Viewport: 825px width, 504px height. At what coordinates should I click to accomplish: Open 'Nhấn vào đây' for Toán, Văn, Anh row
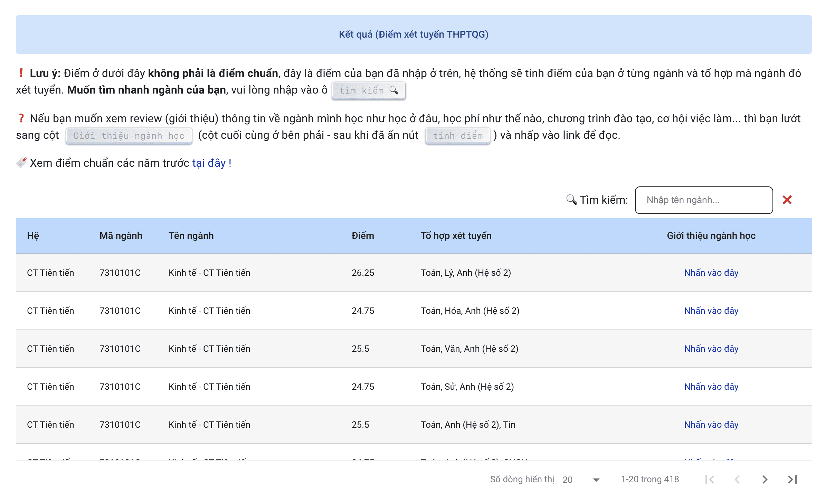[x=711, y=349]
